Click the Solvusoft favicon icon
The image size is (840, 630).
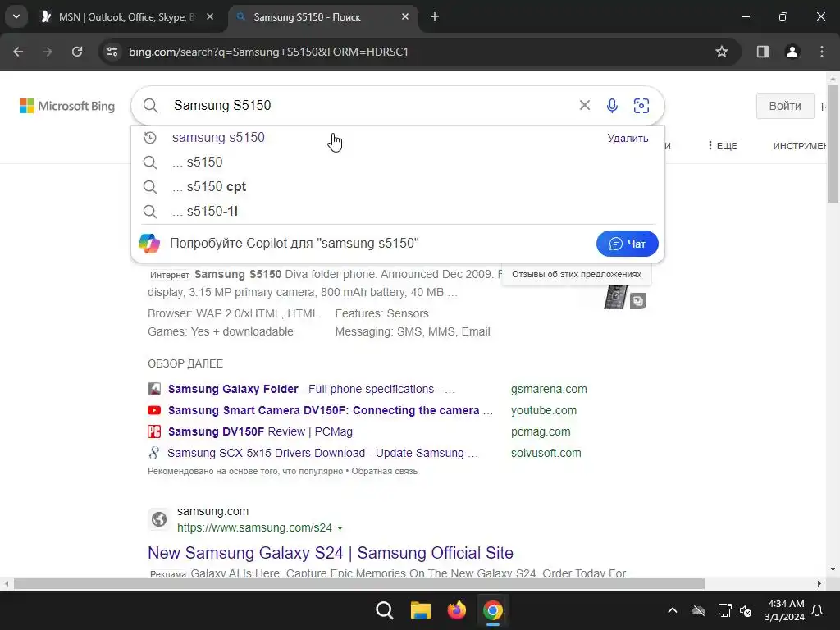[x=153, y=453]
